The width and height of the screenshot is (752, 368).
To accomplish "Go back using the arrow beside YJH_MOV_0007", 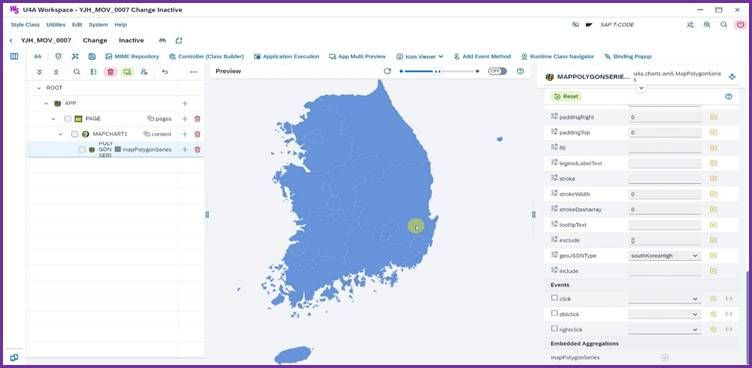I will click(11, 41).
